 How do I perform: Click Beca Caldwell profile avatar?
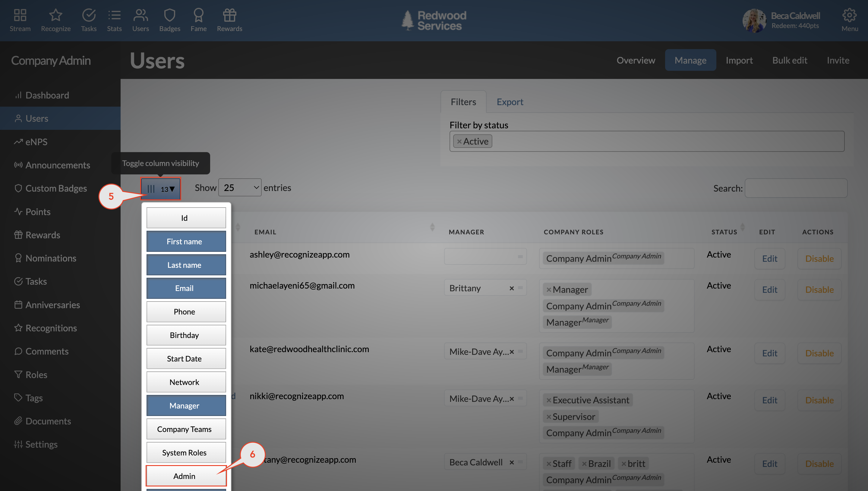tap(754, 20)
